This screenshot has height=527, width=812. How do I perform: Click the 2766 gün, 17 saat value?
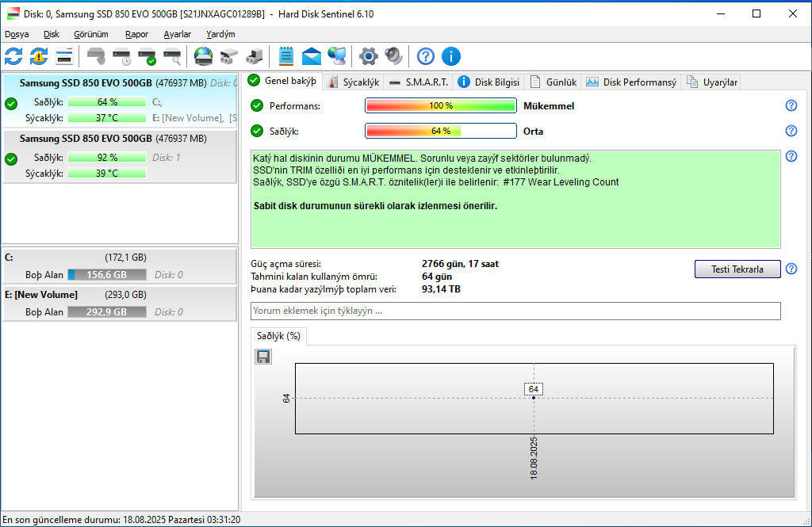click(x=460, y=264)
